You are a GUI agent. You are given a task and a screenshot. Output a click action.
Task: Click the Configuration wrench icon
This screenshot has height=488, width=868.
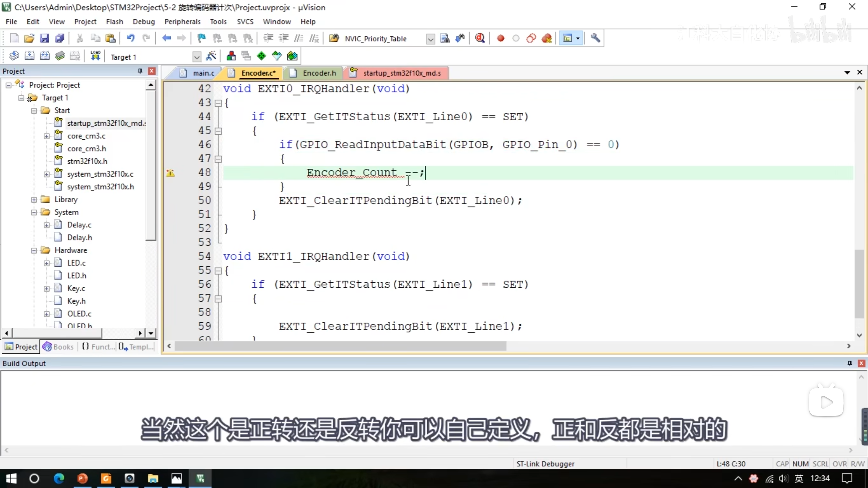pos(595,38)
